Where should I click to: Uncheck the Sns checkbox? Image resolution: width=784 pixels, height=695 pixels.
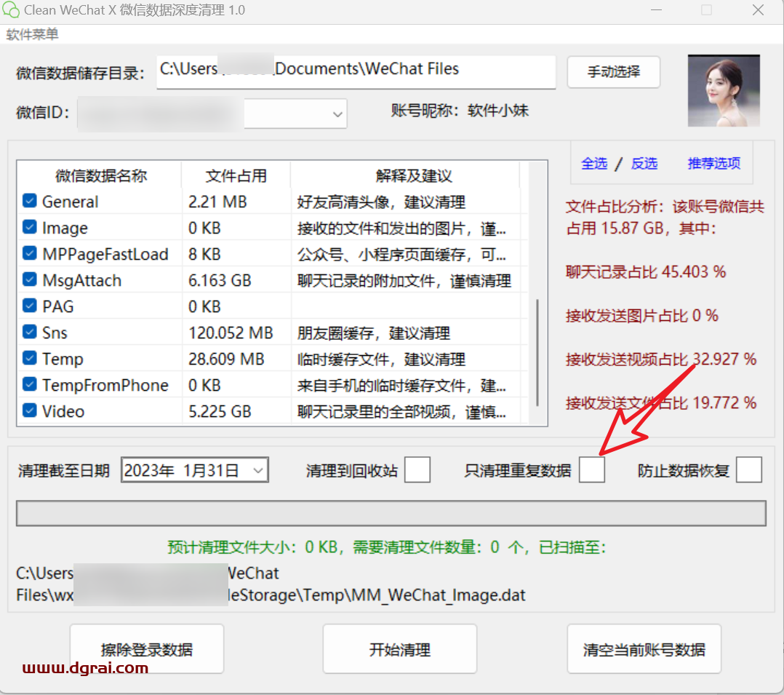pyautogui.click(x=30, y=332)
